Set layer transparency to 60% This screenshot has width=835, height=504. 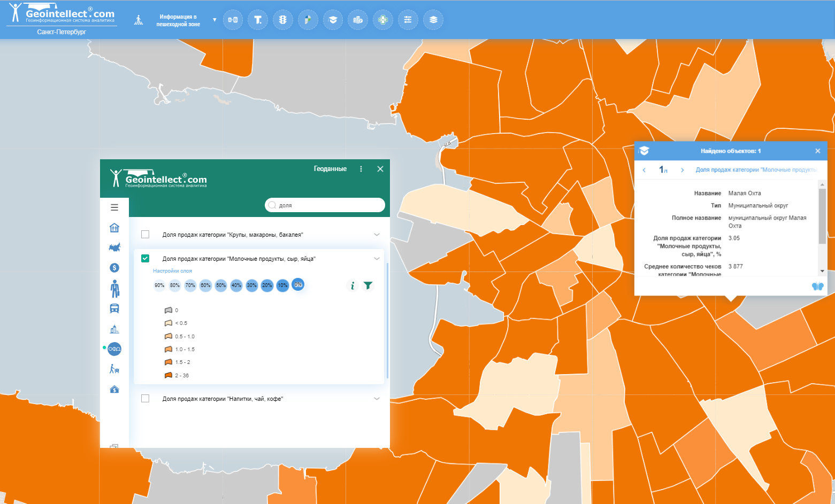tap(205, 285)
